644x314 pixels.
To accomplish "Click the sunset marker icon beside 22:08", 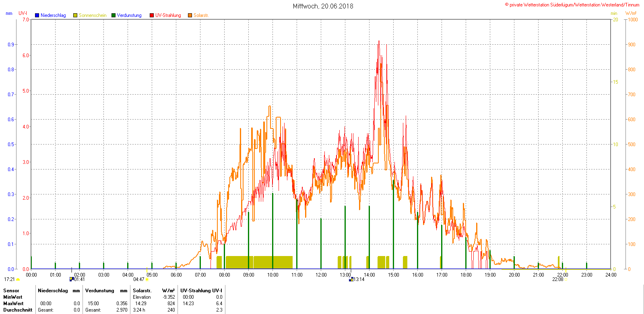I will pyautogui.click(x=566, y=279).
